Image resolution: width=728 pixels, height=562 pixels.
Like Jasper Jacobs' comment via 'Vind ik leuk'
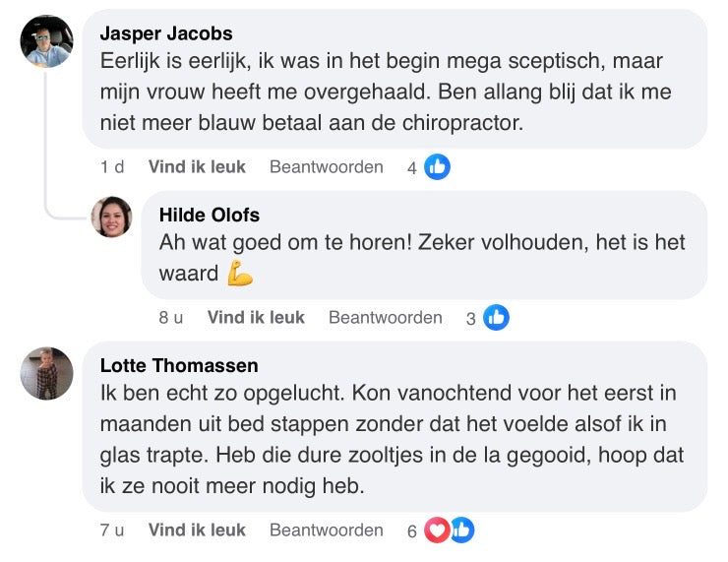197,167
